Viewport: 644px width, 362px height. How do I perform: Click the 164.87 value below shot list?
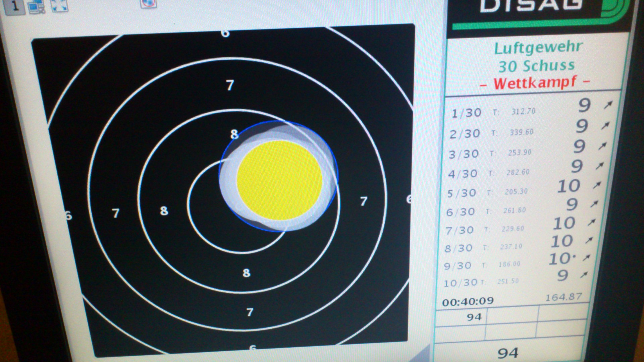[563, 297]
